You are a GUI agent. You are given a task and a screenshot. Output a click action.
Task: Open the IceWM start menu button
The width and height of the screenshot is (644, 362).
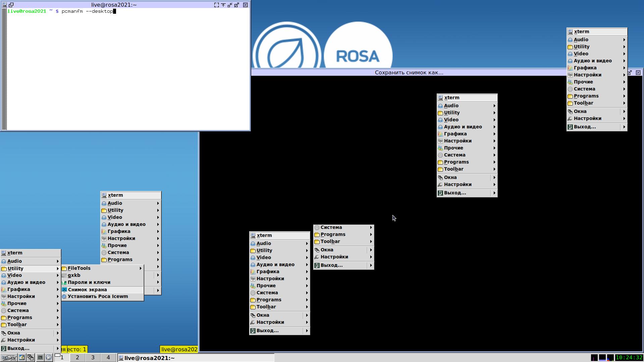[x=9, y=357]
